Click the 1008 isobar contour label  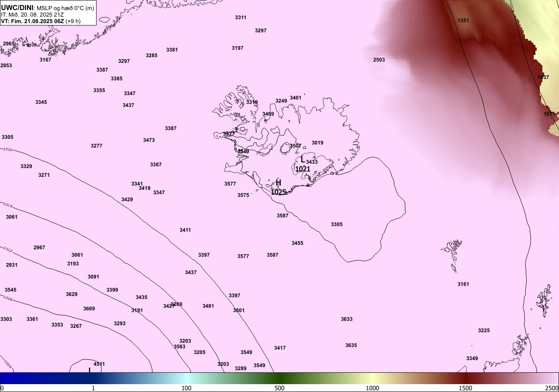click(x=7, y=299)
